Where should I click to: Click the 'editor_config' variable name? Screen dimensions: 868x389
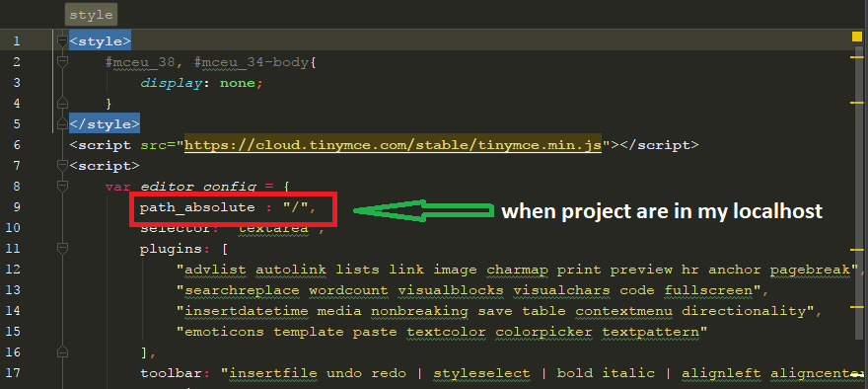coord(197,187)
